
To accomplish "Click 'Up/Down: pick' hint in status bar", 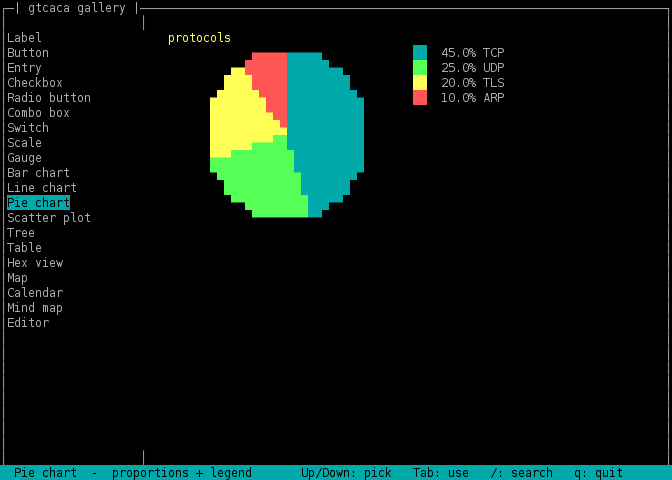I will (x=346, y=473).
